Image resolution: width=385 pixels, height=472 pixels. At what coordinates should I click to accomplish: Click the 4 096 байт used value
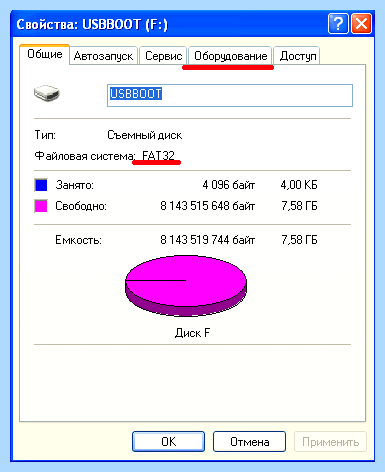pyautogui.click(x=229, y=185)
